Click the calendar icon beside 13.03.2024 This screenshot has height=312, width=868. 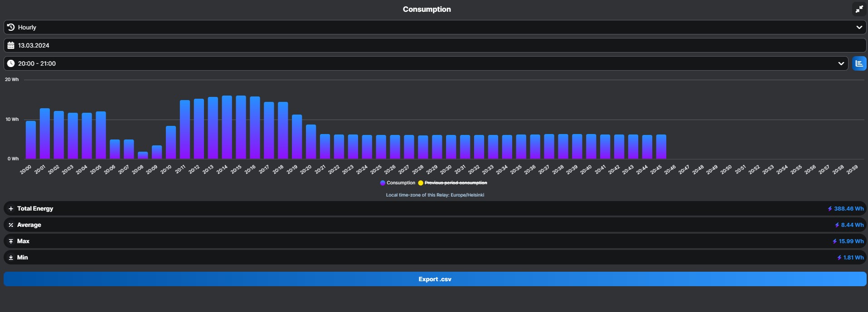coord(11,45)
